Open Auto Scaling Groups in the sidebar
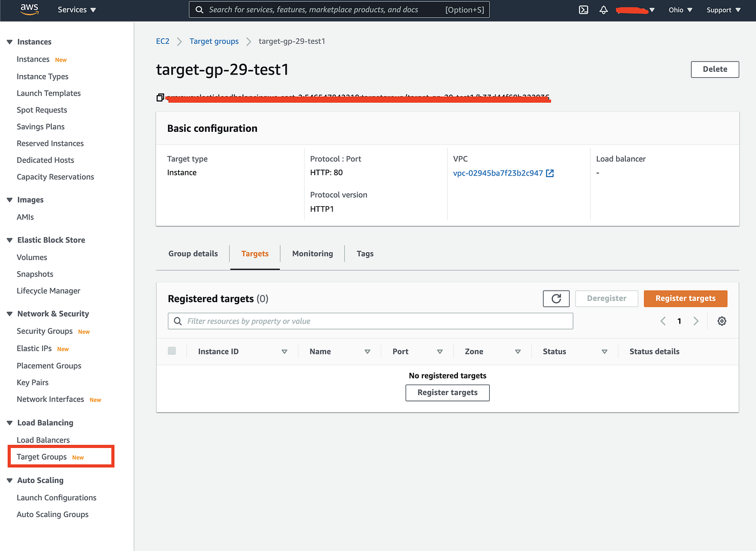756x551 pixels. point(52,515)
